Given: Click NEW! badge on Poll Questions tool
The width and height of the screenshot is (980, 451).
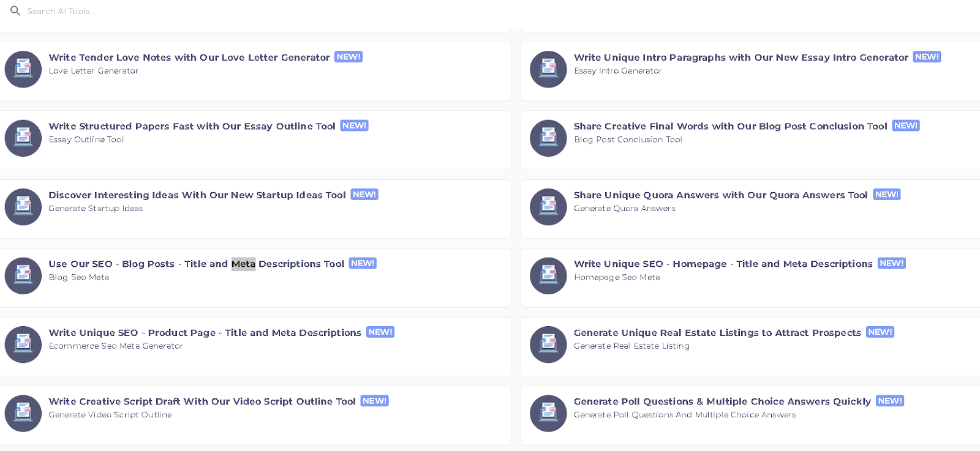Looking at the screenshot, I should pos(890,401).
